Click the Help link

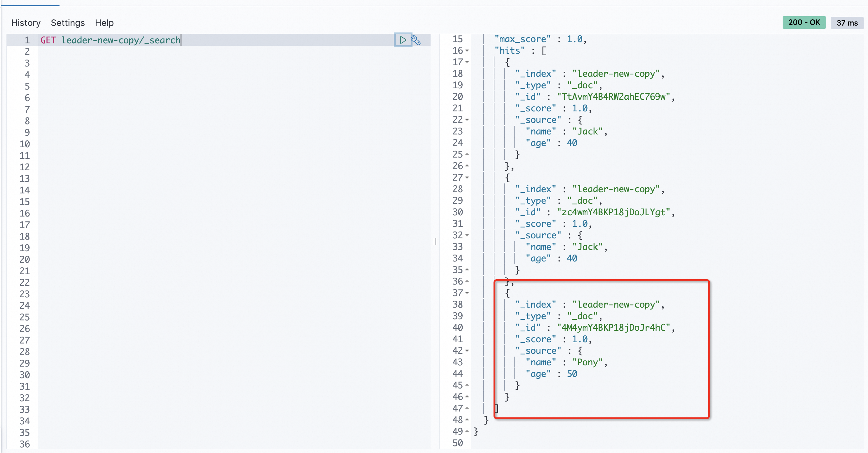104,22
